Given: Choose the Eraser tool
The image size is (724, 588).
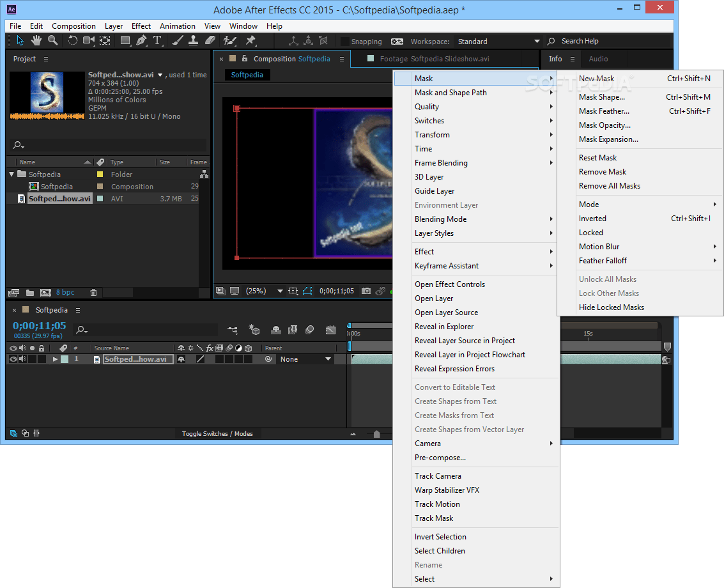Looking at the screenshot, I should click(210, 41).
